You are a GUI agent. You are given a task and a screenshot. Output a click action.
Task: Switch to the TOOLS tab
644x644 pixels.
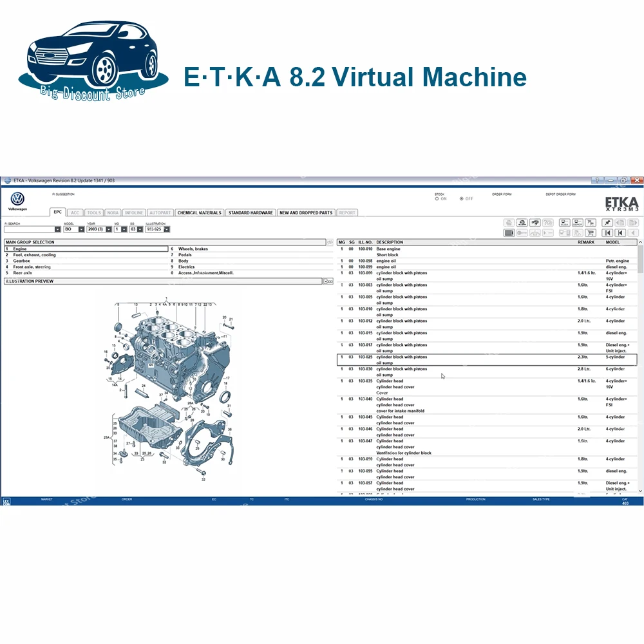93,213
